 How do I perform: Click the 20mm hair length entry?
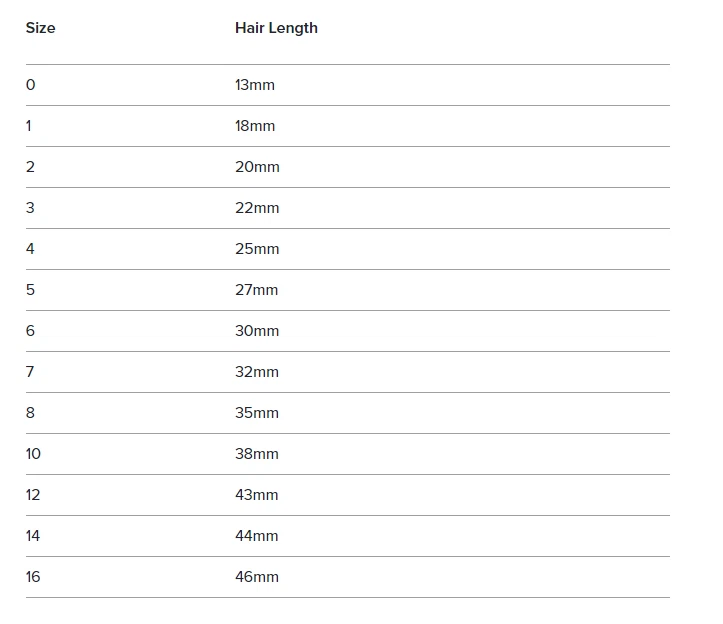[x=257, y=167]
